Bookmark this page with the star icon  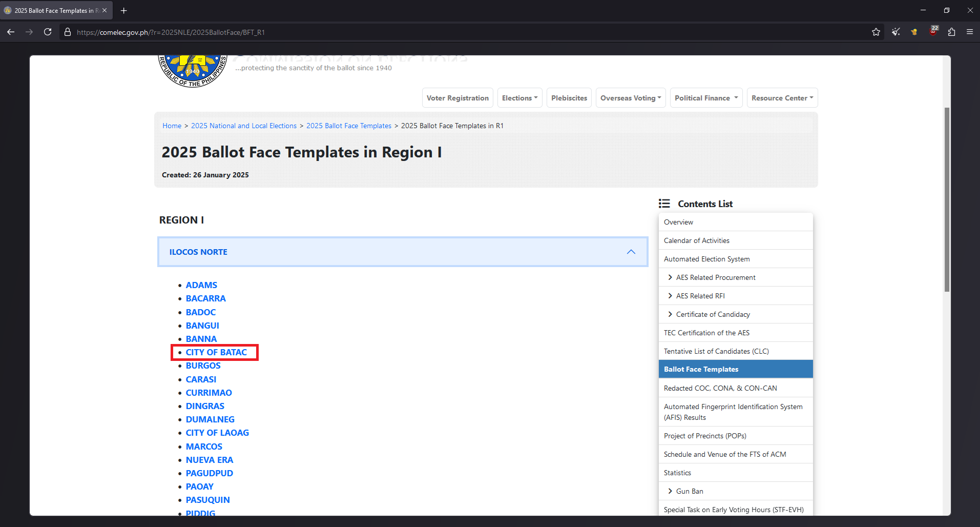(x=876, y=32)
